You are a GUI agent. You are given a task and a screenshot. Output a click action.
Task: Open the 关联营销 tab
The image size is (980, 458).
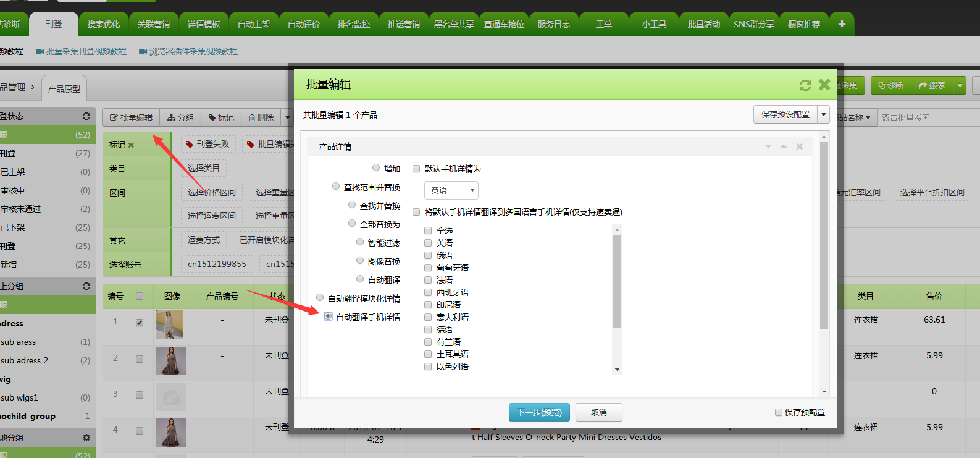154,24
